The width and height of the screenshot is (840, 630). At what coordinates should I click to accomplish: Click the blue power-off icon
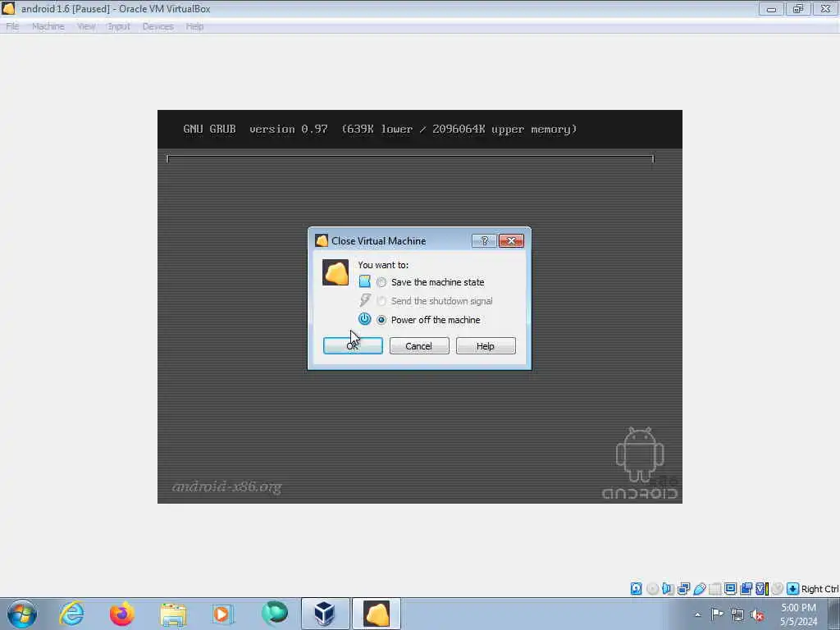point(364,319)
